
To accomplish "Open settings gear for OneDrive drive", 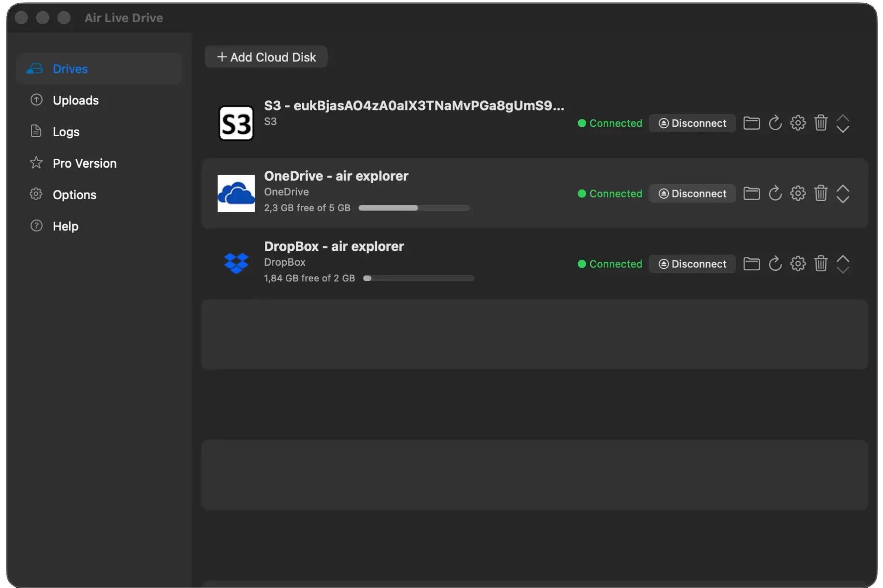I will coord(798,193).
